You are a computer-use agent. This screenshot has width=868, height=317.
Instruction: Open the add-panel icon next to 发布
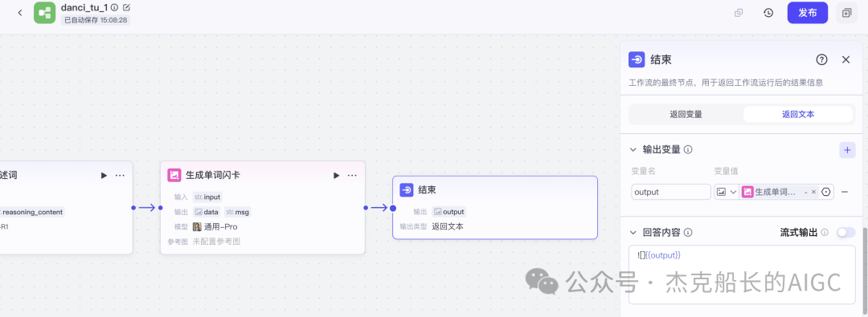coord(846,13)
